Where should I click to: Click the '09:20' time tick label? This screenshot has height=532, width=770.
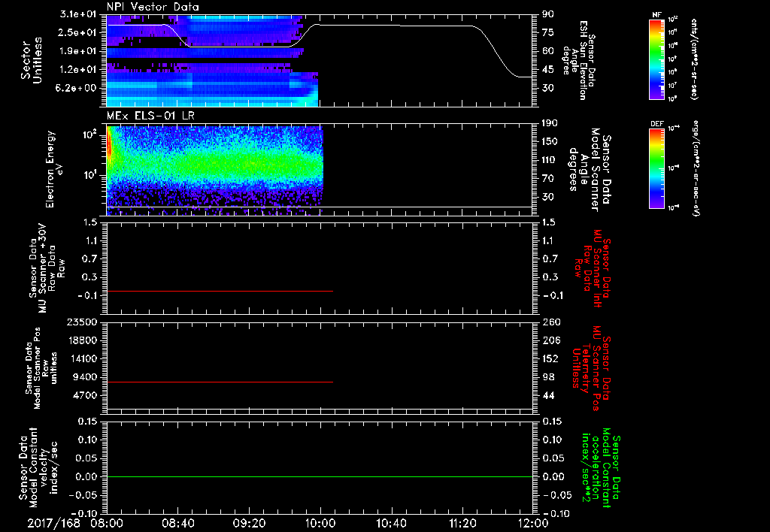tap(250, 523)
